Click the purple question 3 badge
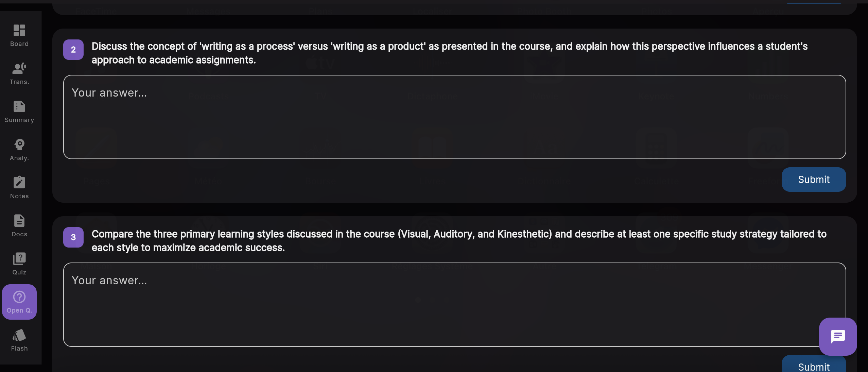 (x=73, y=237)
